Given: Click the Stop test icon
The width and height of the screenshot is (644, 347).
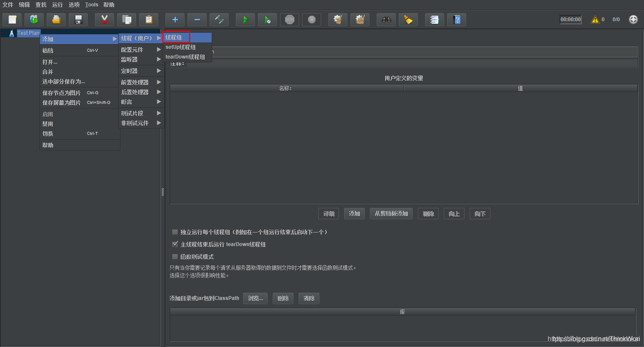Looking at the screenshot, I should click(289, 20).
